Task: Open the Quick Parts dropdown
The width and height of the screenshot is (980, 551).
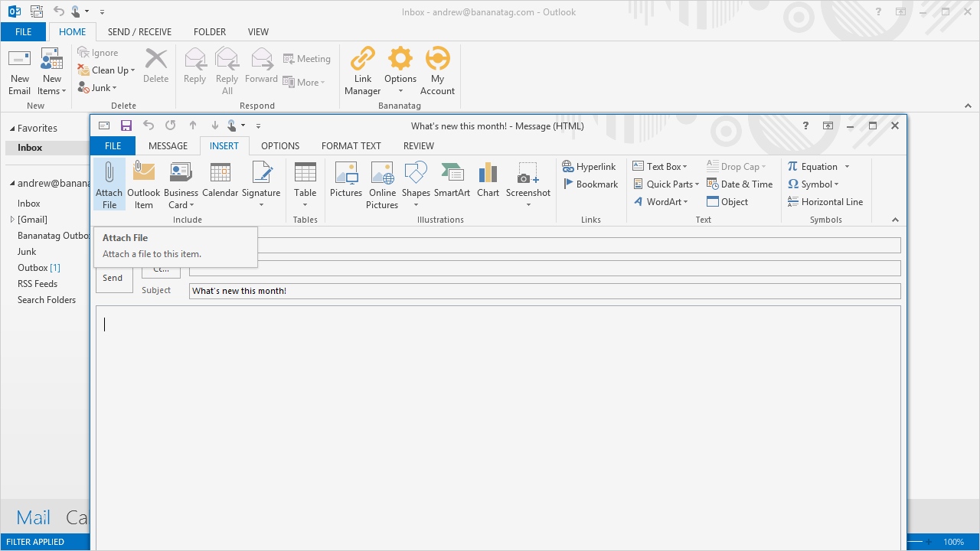Action: [x=666, y=184]
